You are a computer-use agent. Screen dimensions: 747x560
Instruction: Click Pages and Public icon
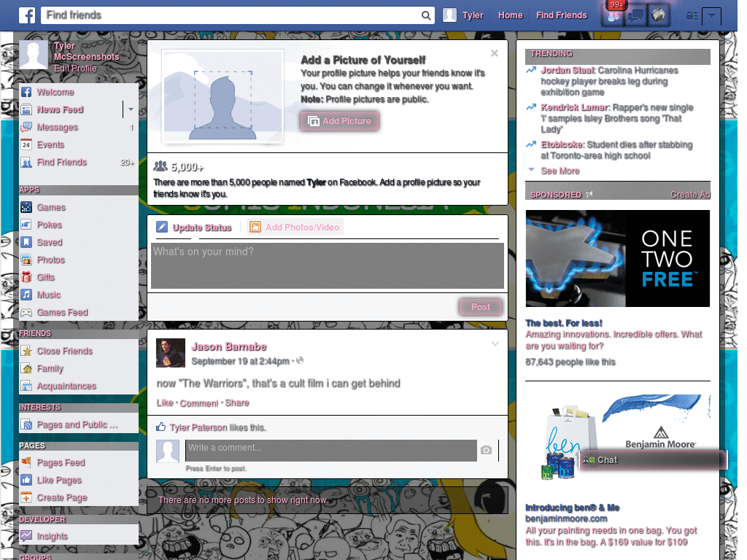pos(26,425)
